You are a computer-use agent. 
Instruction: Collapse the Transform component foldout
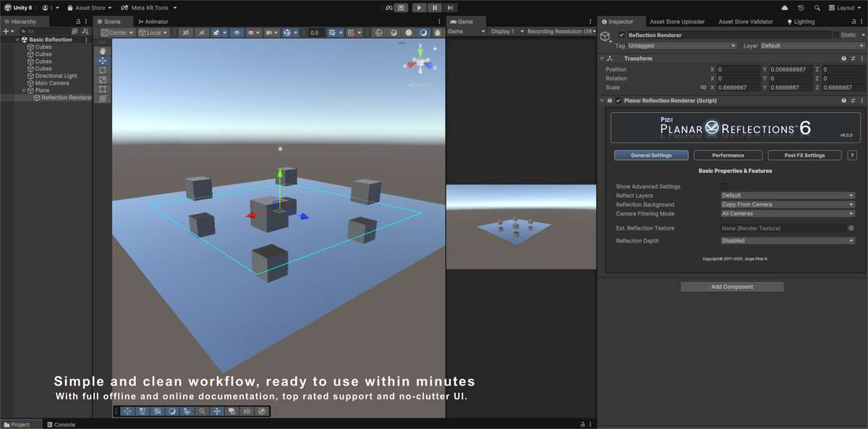pos(602,59)
